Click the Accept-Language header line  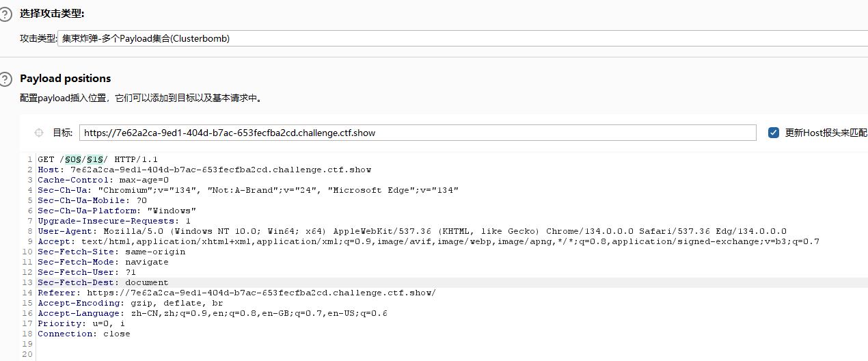(213, 313)
